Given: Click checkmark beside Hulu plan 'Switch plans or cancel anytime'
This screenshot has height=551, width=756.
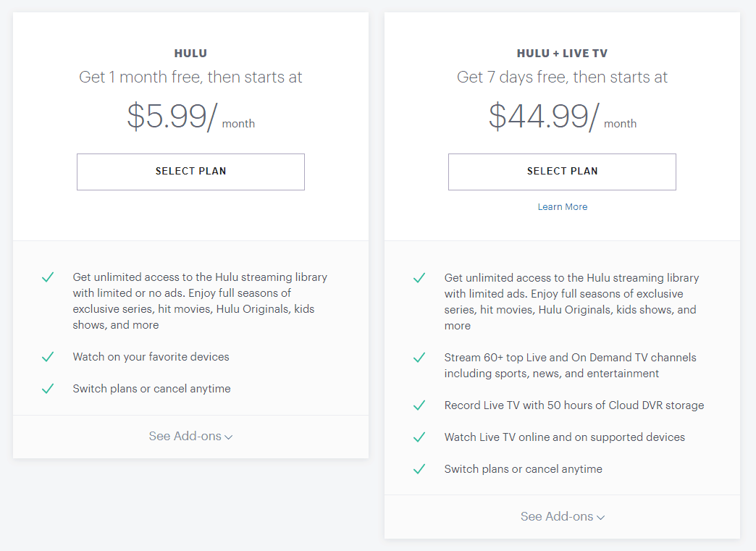Looking at the screenshot, I should point(48,389).
